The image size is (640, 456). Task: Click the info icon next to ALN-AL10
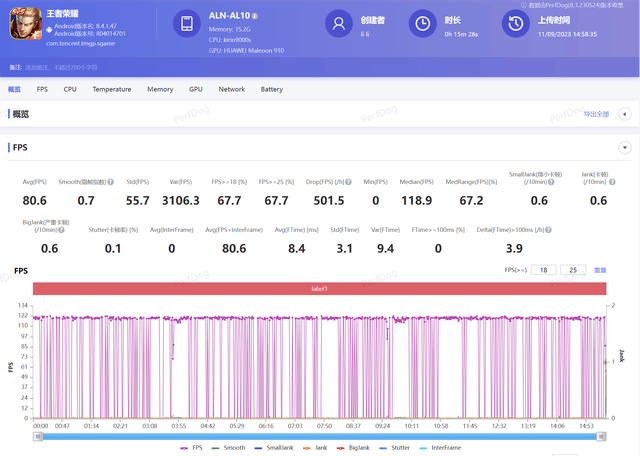(x=255, y=16)
